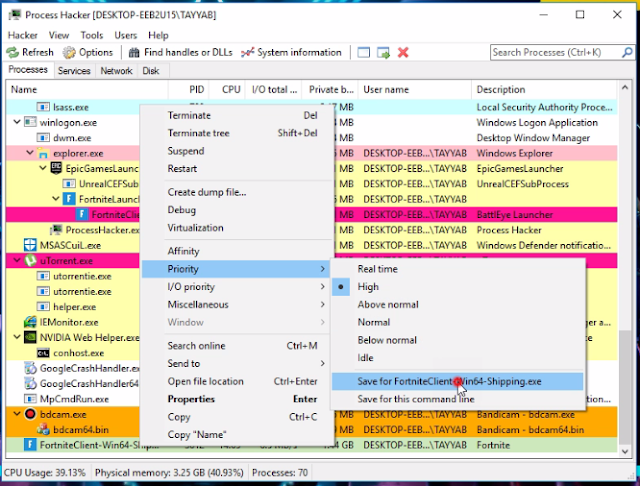640x486 pixels.
Task: Click Save for FortniteClient-Win64-Shipping.exe
Action: 457,382
